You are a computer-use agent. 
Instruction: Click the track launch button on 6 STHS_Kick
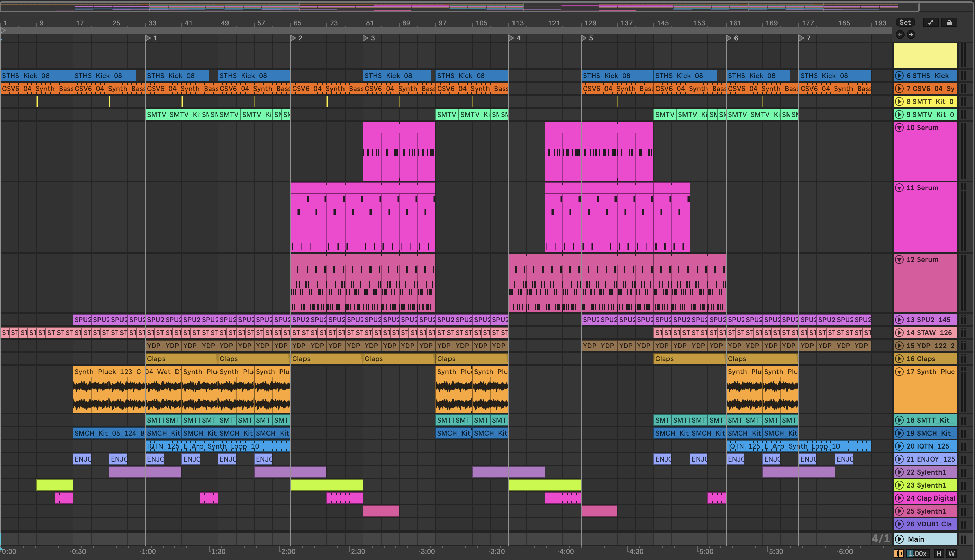(x=899, y=76)
